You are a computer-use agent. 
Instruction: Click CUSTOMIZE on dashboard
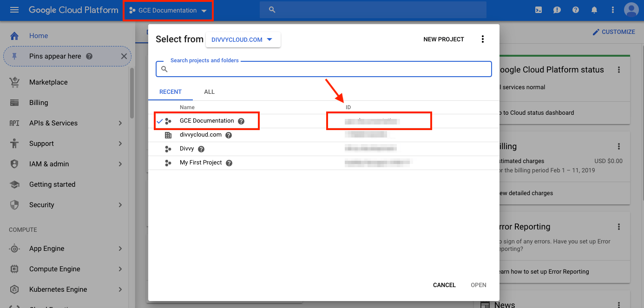(x=614, y=32)
